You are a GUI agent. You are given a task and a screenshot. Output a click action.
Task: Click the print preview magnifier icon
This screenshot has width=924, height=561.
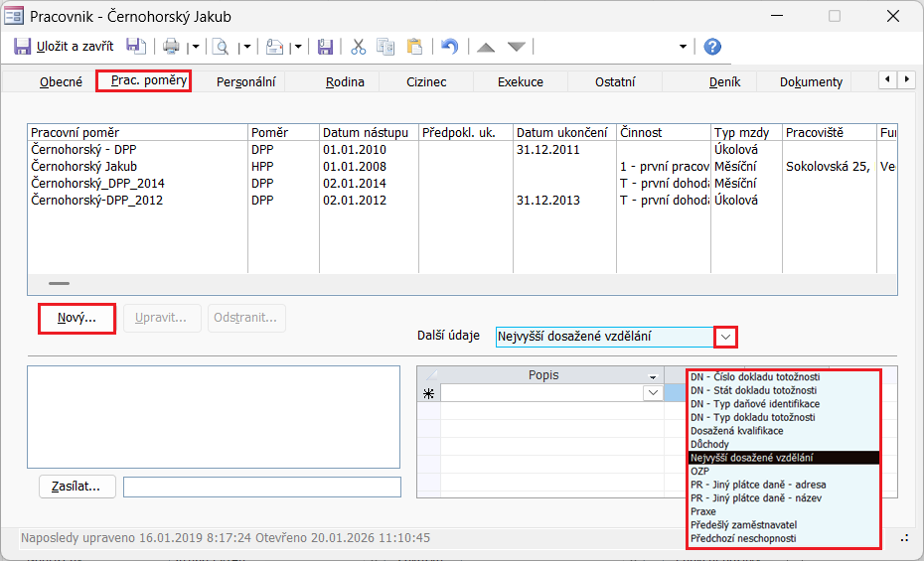[x=221, y=47]
